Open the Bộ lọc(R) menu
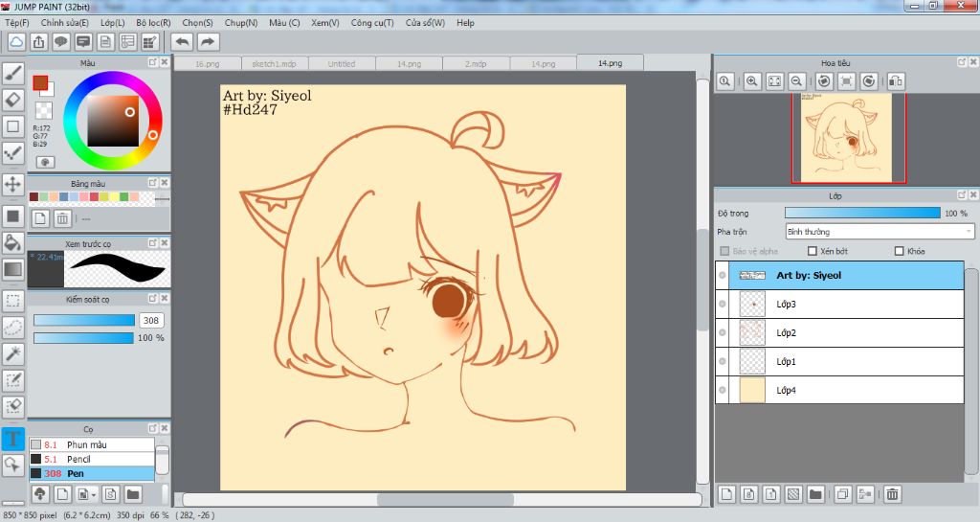980x522 pixels. click(x=153, y=22)
